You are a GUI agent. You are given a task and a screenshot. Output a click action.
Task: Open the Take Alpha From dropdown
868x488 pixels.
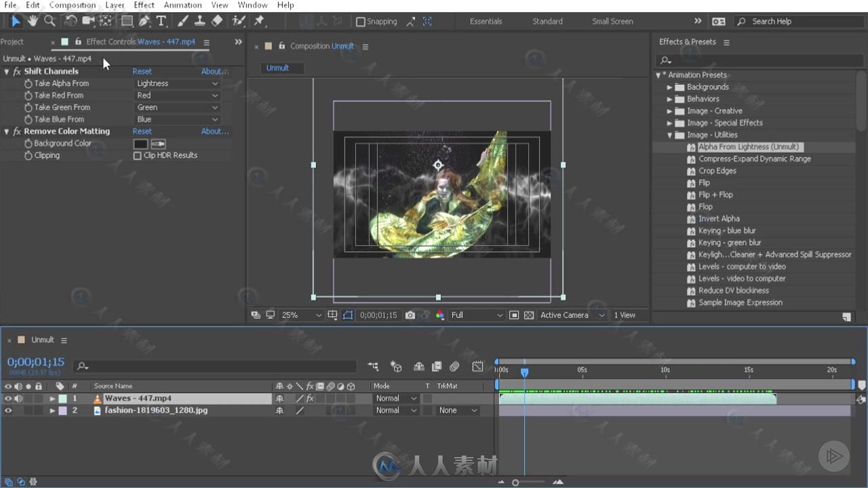[x=177, y=84]
